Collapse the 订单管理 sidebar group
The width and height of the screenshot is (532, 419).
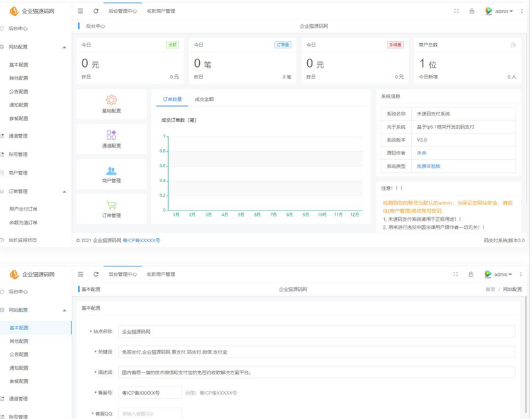[64, 192]
